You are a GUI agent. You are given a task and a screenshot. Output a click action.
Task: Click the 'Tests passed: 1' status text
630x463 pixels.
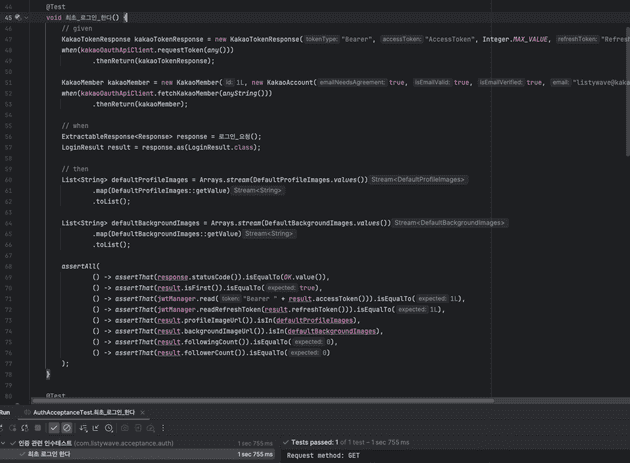point(315,442)
